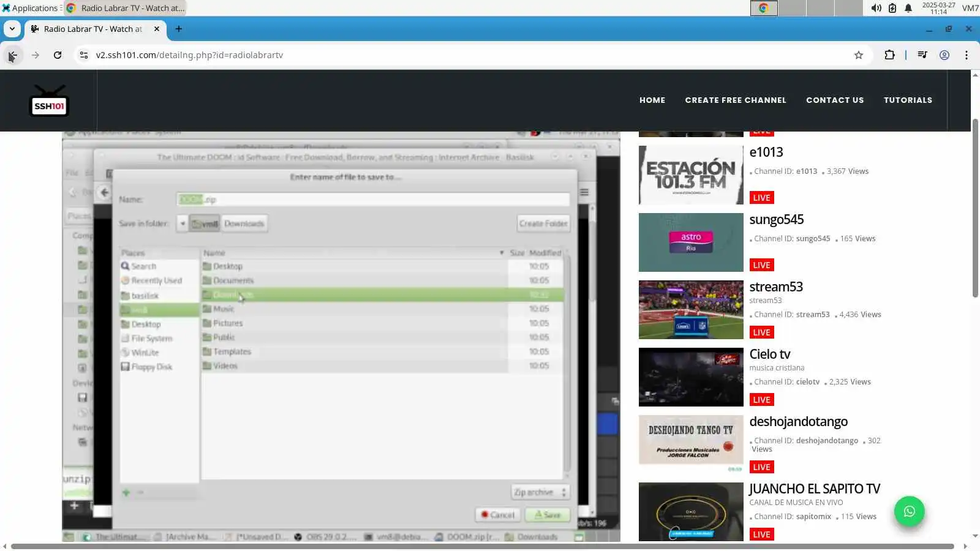Open the Cielo tv thumbnail
980x551 pixels.
(691, 377)
